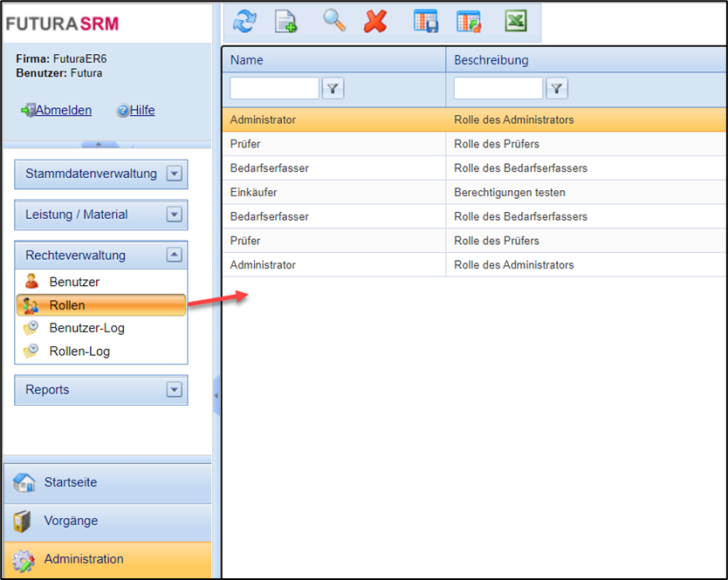Image resolution: width=728 pixels, height=580 pixels.
Task: Switch to the Vorgänge tab
Action: (x=71, y=521)
